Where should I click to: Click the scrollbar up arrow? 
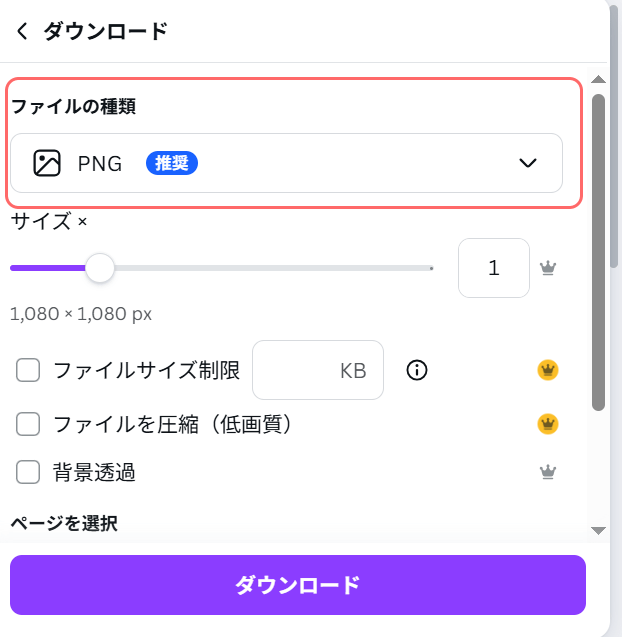tap(598, 79)
